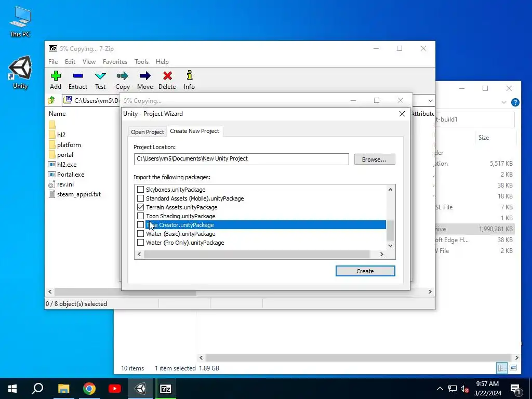This screenshot has width=532, height=399.
Task: Click the network tray icon
Action: point(453,389)
